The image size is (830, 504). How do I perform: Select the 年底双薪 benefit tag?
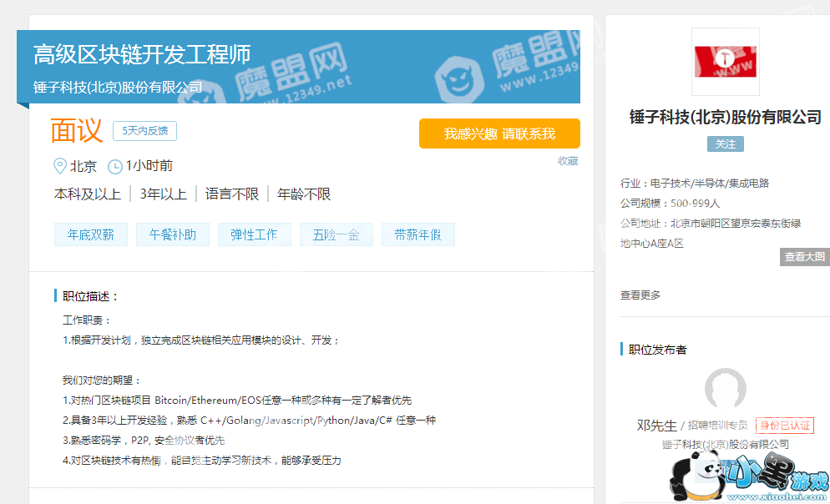point(90,234)
